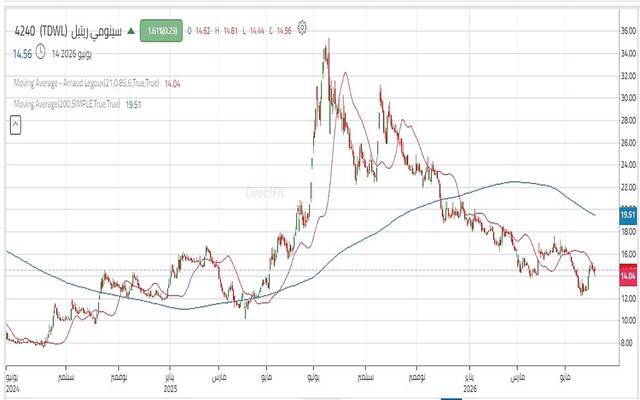Click the 24.00 price axis label
Image resolution: width=640 pixels, height=400 pixels.
[x=628, y=164]
